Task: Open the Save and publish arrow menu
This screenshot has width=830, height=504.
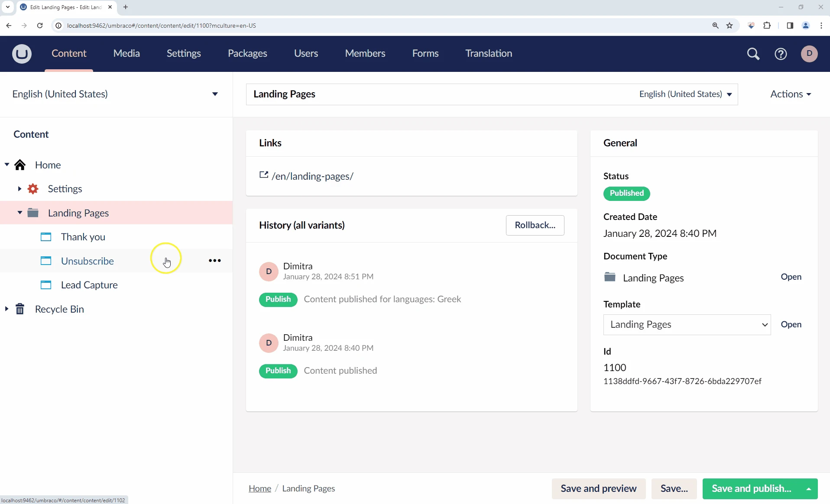Action: (x=808, y=489)
